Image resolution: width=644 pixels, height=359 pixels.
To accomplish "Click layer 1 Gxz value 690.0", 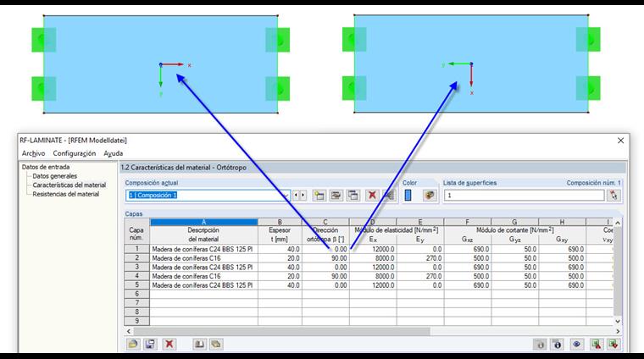I will 468,249.
